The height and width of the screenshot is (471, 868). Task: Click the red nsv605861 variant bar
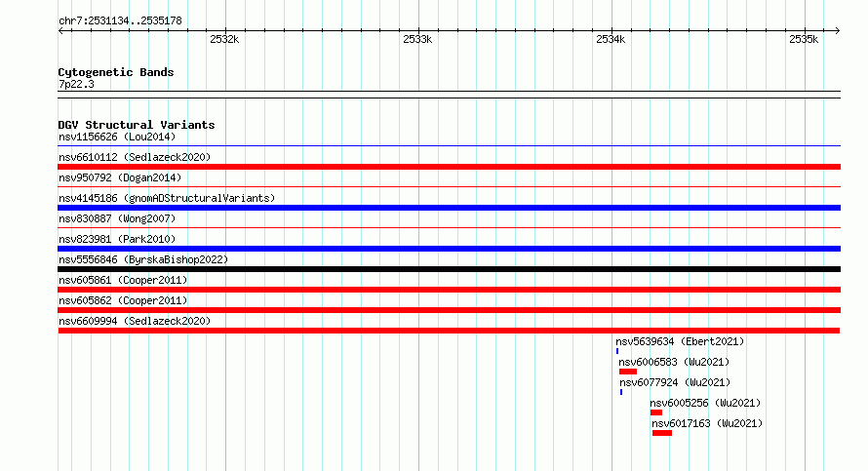pyautogui.click(x=449, y=290)
